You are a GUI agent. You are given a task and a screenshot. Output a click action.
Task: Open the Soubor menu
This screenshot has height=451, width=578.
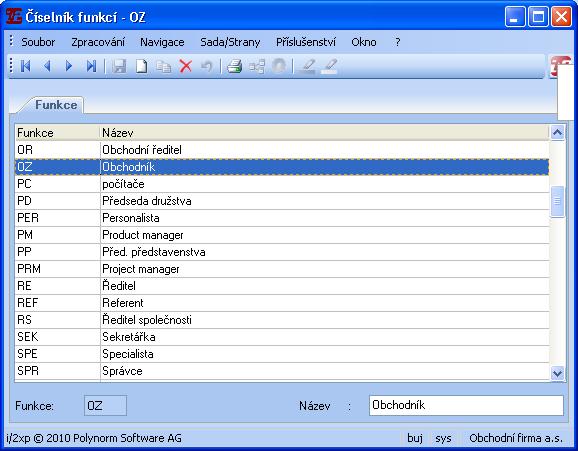tap(38, 42)
